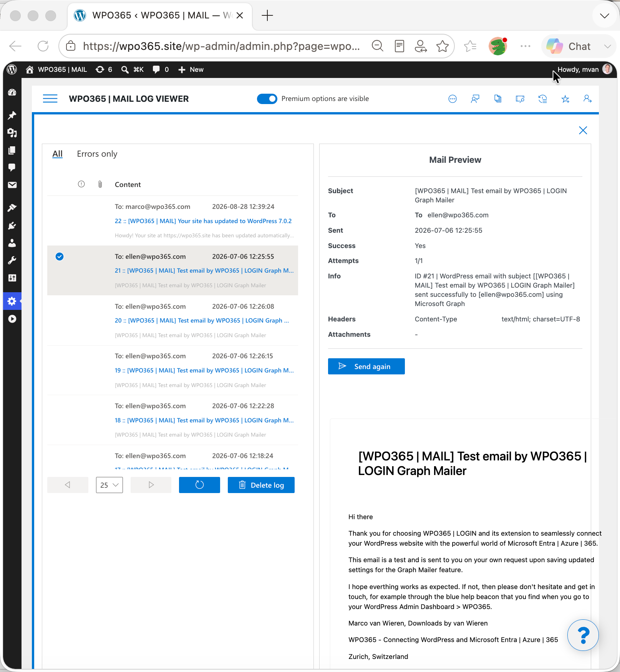The image size is (620, 672).
Task: Open the 25 page size dropdown
Action: point(109,485)
